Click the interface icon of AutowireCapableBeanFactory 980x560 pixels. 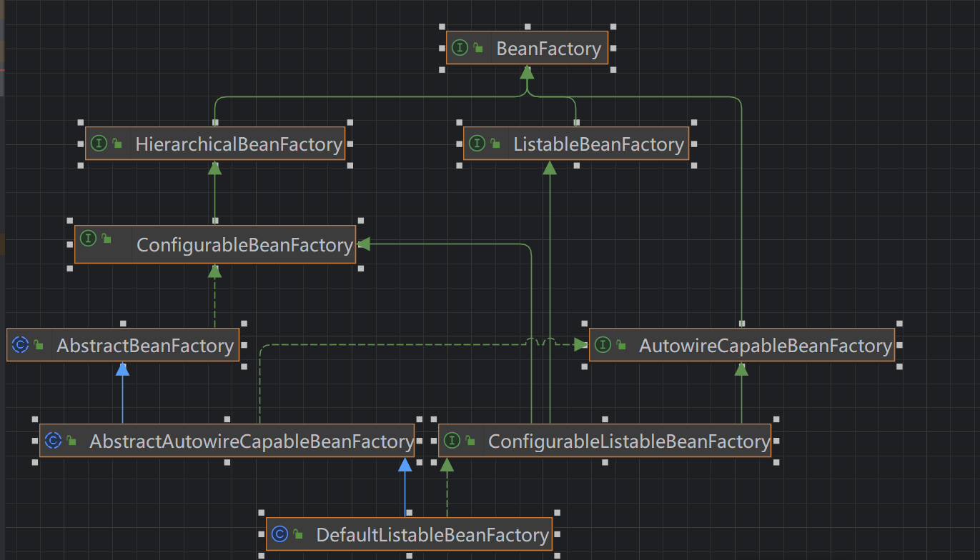tap(603, 345)
